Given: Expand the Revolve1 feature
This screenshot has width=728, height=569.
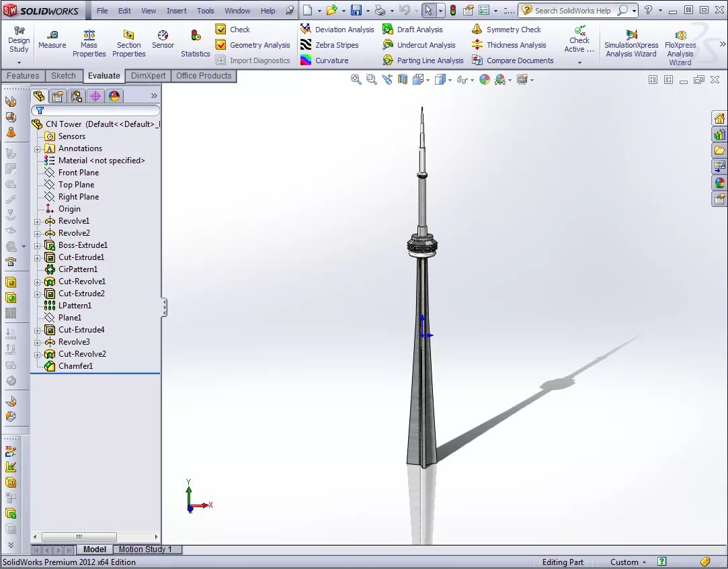Looking at the screenshot, I should pos(37,222).
